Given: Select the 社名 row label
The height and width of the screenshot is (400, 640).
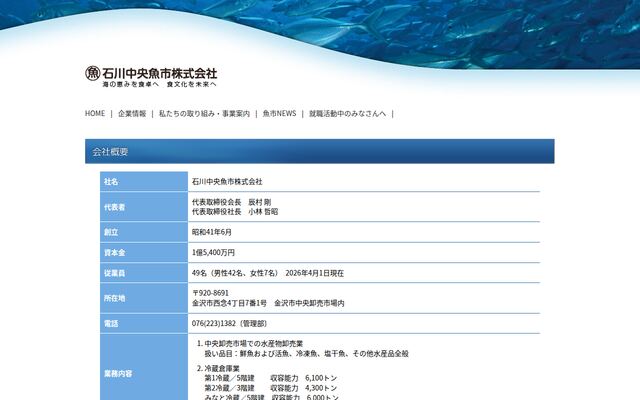Looking at the screenshot, I should [111, 182].
